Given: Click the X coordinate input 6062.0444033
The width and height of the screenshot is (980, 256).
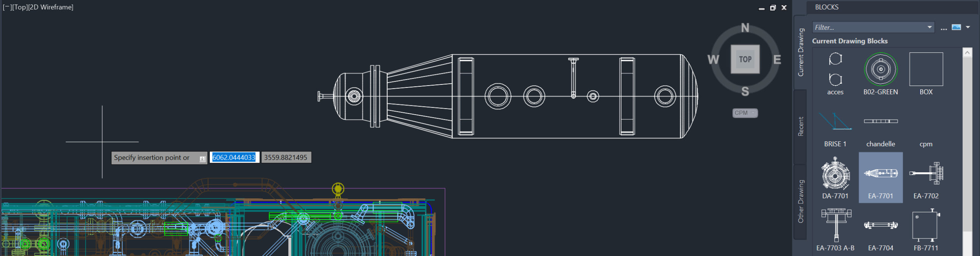Looking at the screenshot, I should pyautogui.click(x=234, y=157).
